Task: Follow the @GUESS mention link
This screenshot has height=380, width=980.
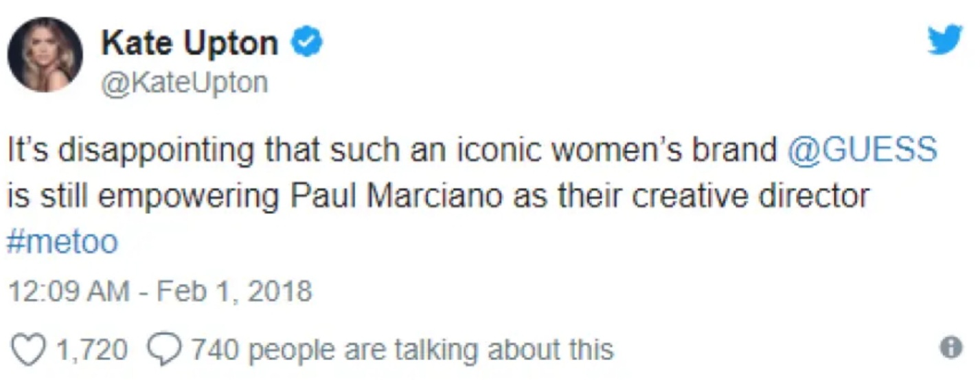Action: (863, 150)
